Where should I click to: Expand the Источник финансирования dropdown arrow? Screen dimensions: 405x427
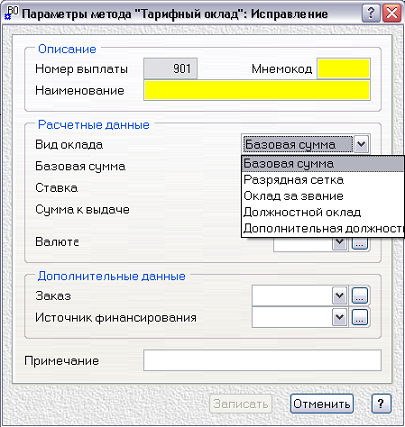[340, 317]
